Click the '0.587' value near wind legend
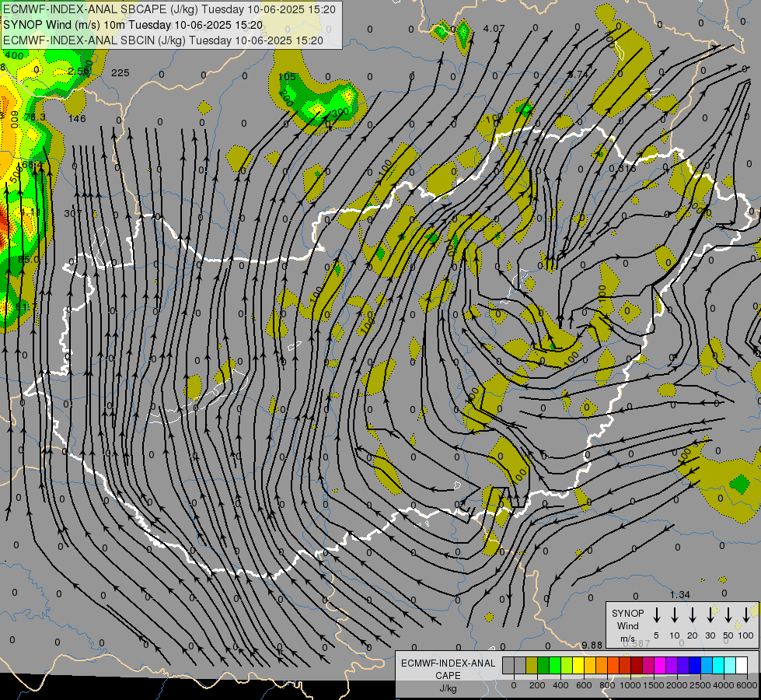Screen dimensions: 761x700 pos(637,644)
